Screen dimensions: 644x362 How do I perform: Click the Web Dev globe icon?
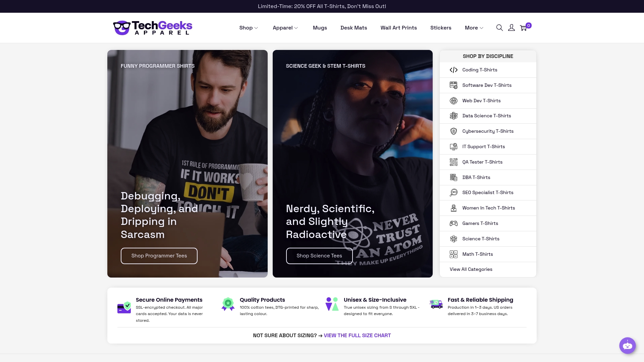pos(453,101)
